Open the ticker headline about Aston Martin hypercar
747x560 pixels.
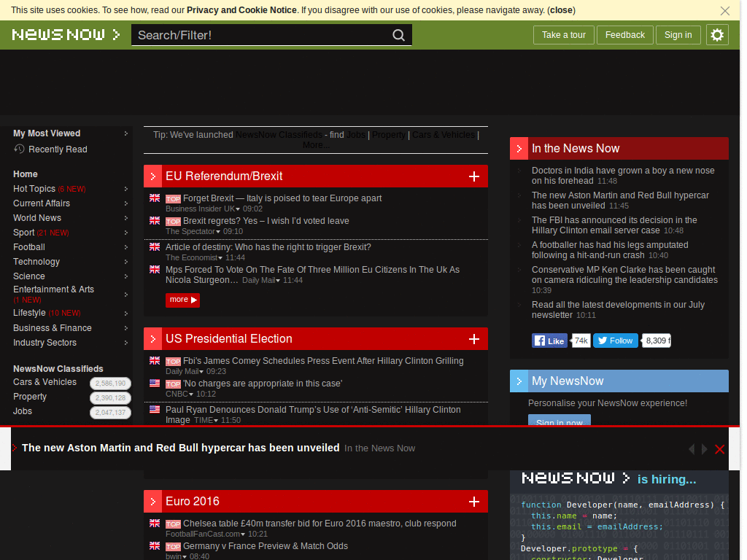181,448
